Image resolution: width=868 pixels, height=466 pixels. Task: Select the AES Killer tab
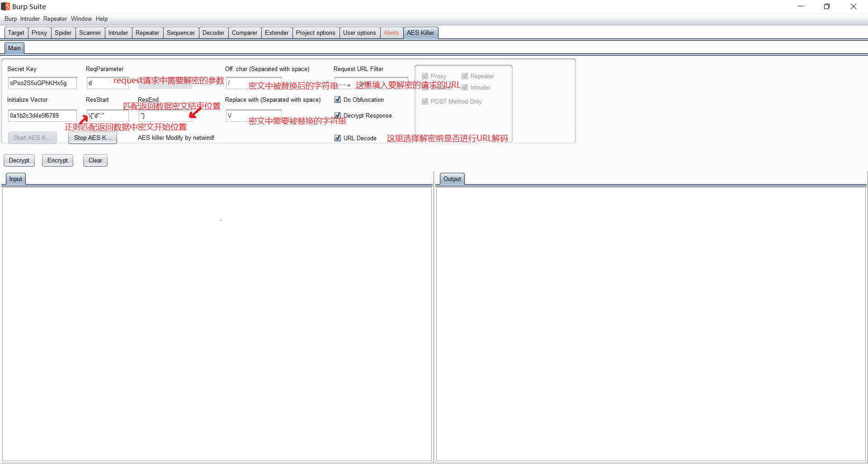coord(420,33)
